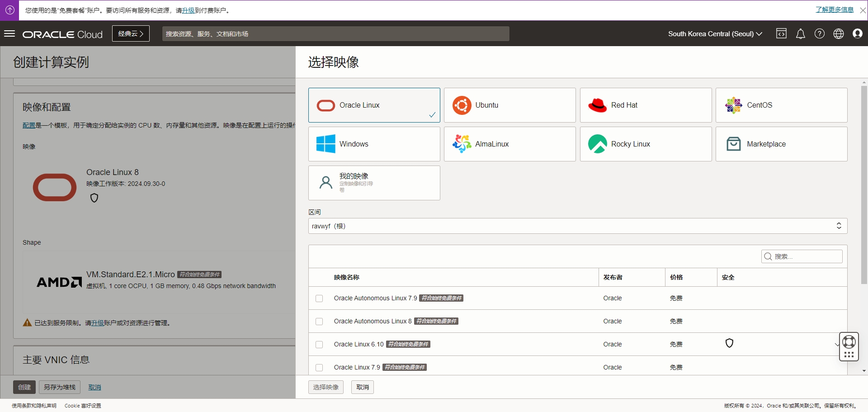Open the 区间 compartment dropdown
The height and width of the screenshot is (412, 868).
coord(577,226)
